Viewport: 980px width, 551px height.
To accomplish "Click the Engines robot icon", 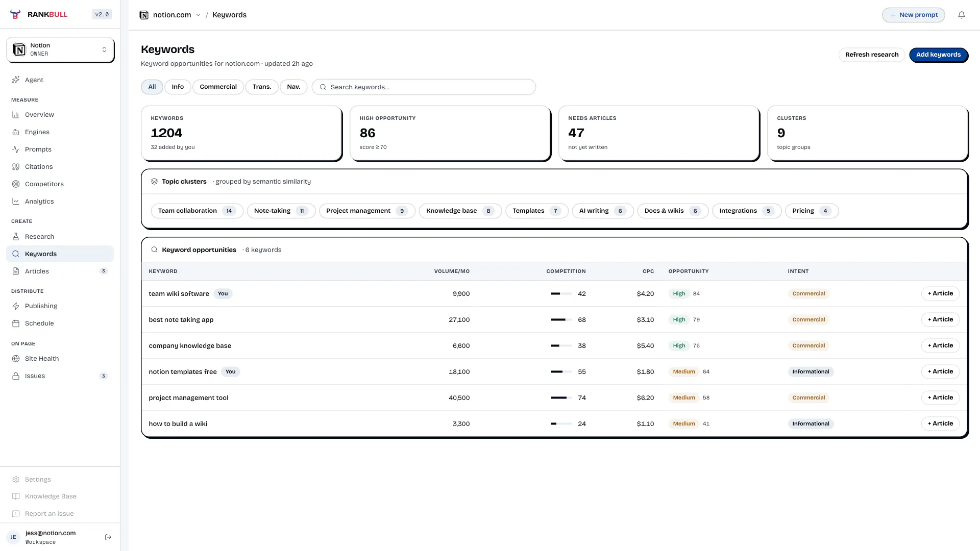I will (x=16, y=132).
